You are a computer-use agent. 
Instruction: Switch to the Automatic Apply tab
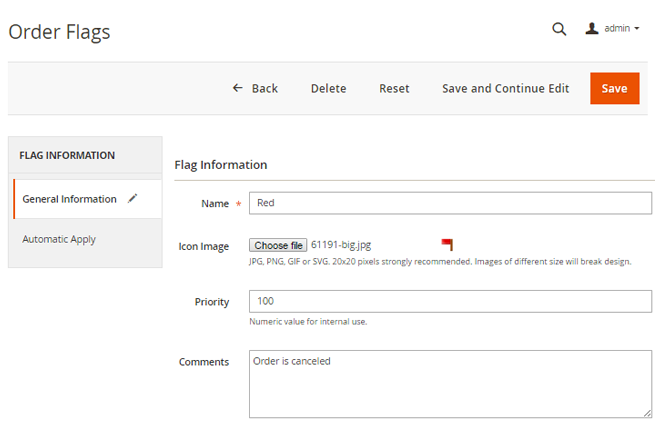[59, 240]
